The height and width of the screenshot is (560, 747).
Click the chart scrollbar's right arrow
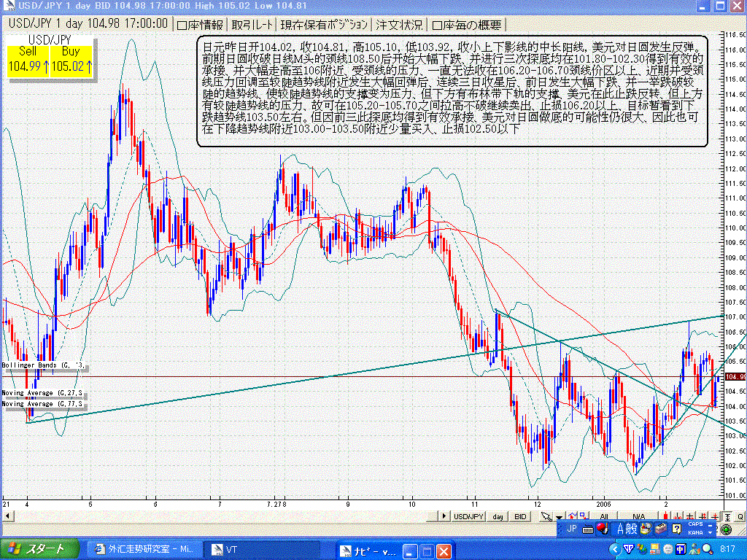[444, 516]
